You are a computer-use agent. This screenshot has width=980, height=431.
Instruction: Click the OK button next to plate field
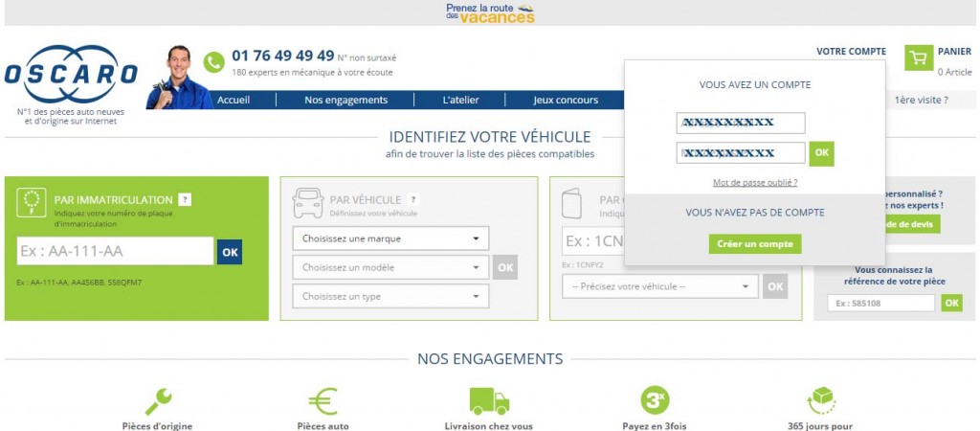[230, 252]
